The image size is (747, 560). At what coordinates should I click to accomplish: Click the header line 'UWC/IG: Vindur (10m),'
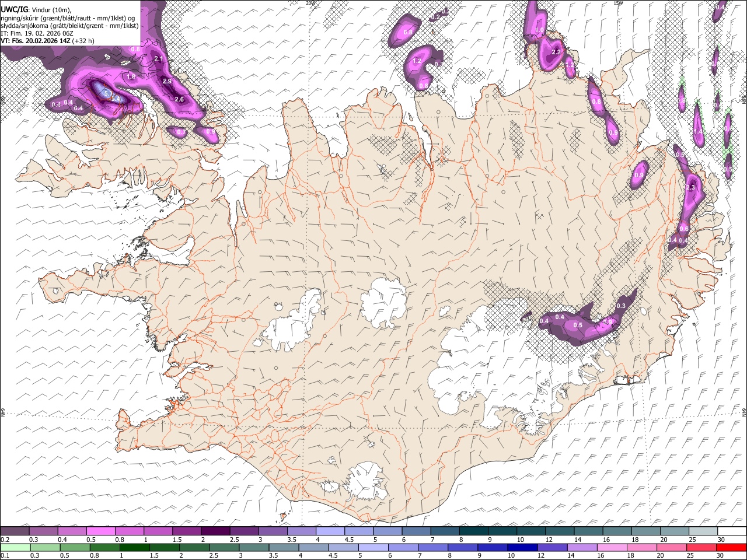click(x=36, y=9)
